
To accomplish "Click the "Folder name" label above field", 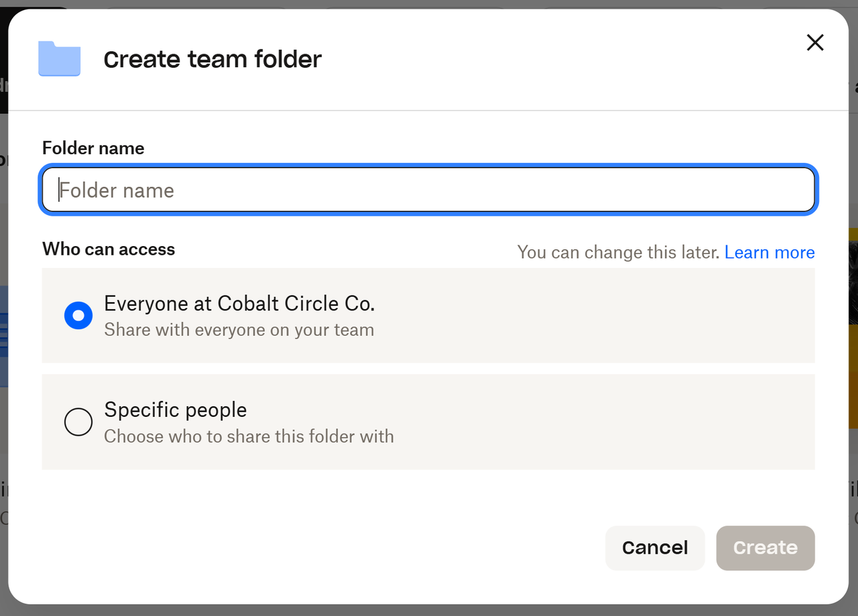I will click(93, 148).
